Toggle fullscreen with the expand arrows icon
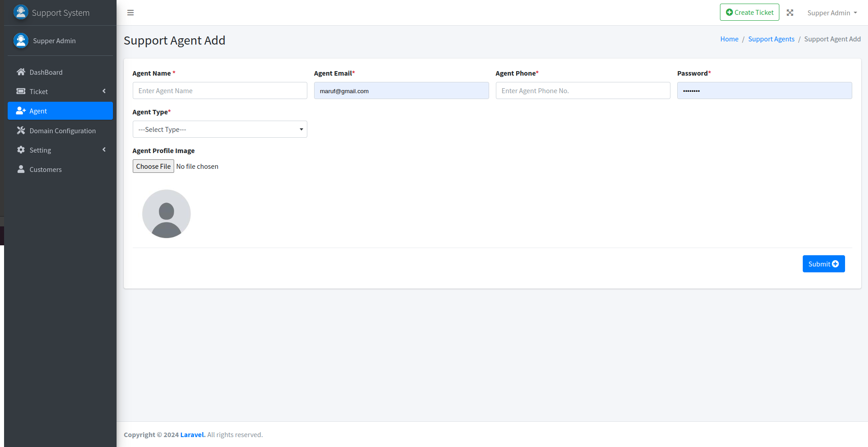 pos(790,13)
